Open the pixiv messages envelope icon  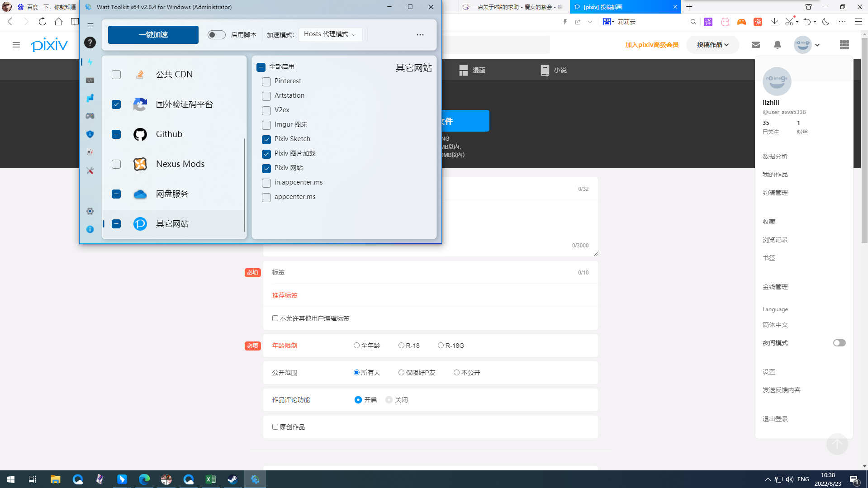755,45
